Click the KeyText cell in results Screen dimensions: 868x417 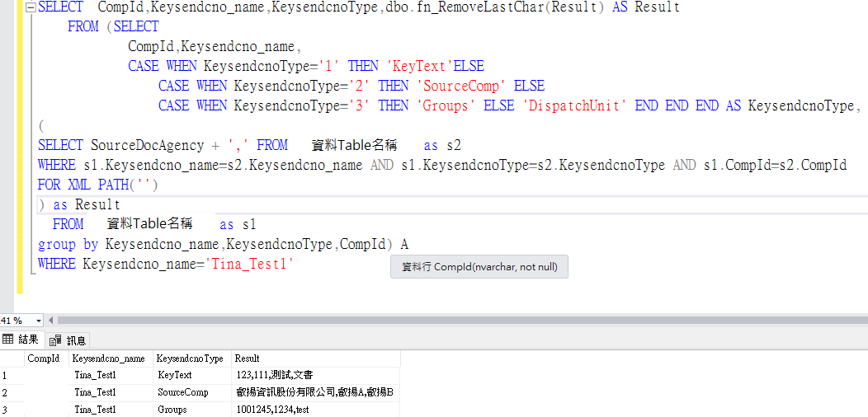pyautogui.click(x=192, y=375)
